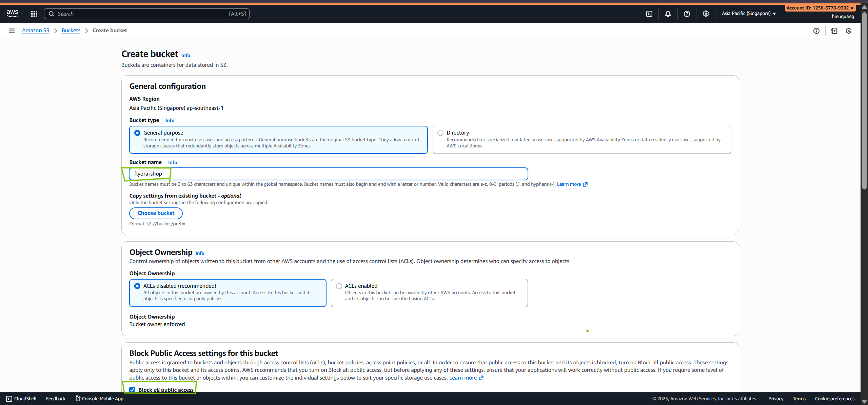Viewport: 868px width, 405px height.
Task: Expand the hamburger side navigation menu
Action: point(12,31)
